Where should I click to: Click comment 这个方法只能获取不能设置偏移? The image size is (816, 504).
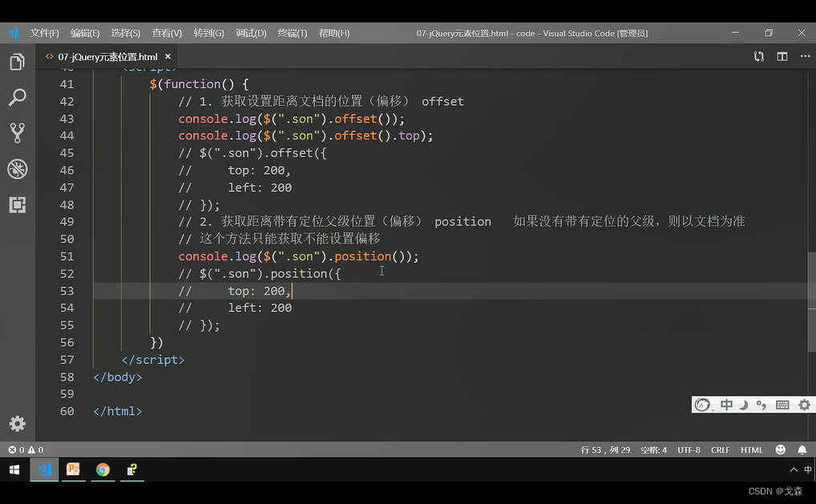280,240
